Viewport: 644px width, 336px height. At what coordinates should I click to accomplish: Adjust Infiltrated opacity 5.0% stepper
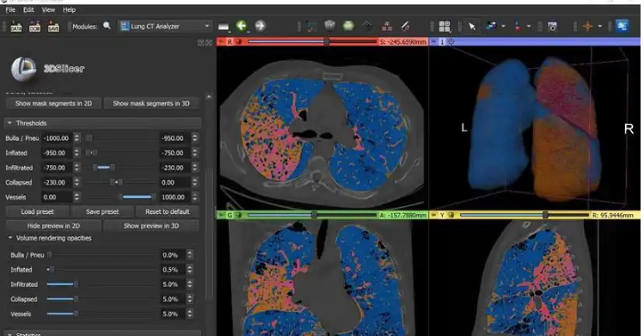click(189, 284)
